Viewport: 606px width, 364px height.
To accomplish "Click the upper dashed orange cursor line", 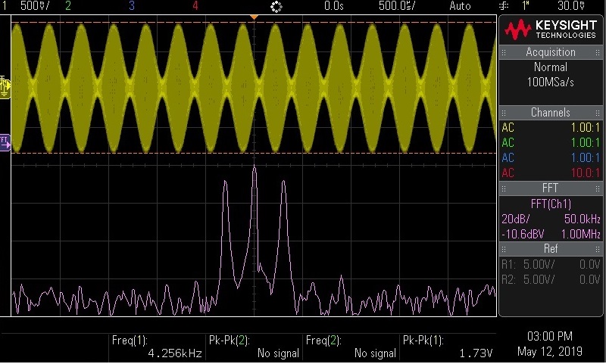I will pos(254,23).
